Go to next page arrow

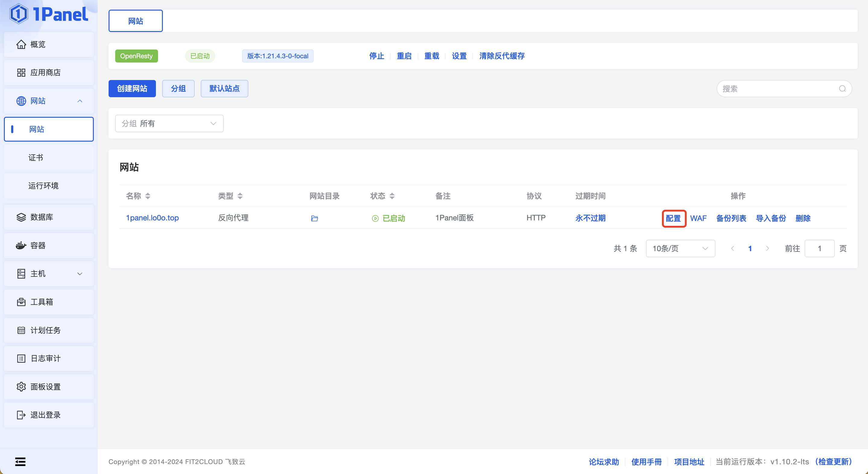click(768, 248)
